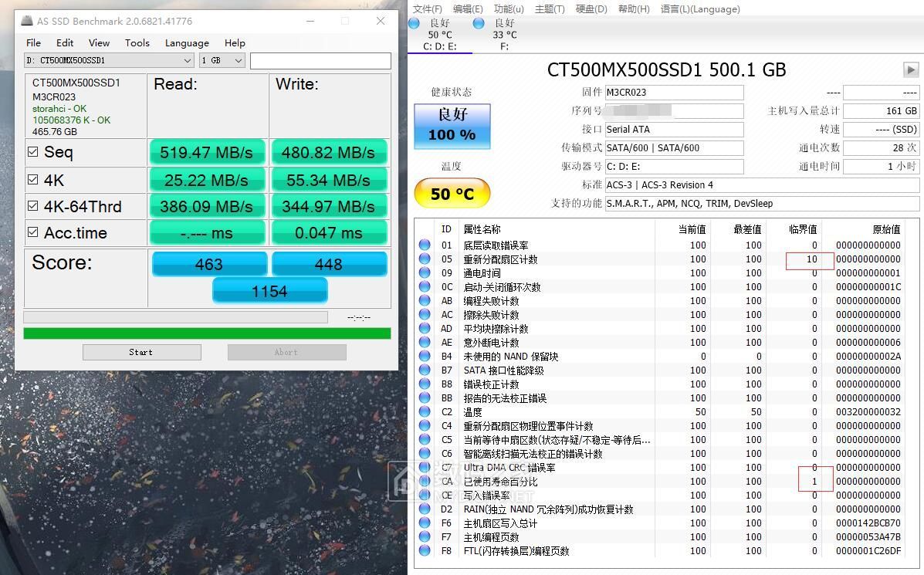This screenshot has height=575, width=924.
Task: Click the status orb of attribute 05
Action: click(425, 259)
